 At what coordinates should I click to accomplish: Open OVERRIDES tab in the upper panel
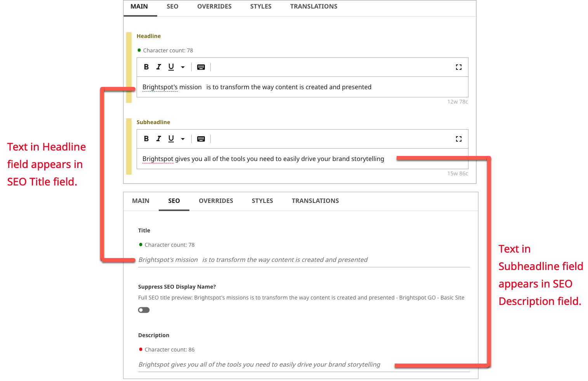point(215,7)
